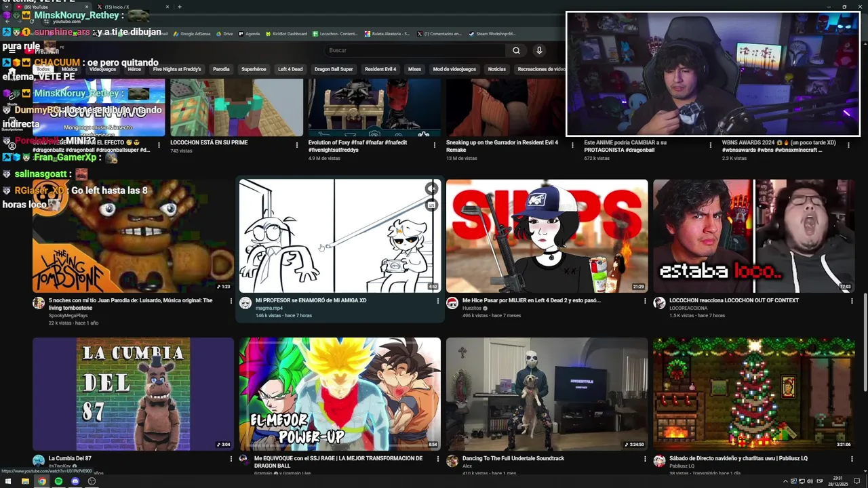Open Agenda bookmark
Viewport: 868px width, 488px height.
pos(250,34)
